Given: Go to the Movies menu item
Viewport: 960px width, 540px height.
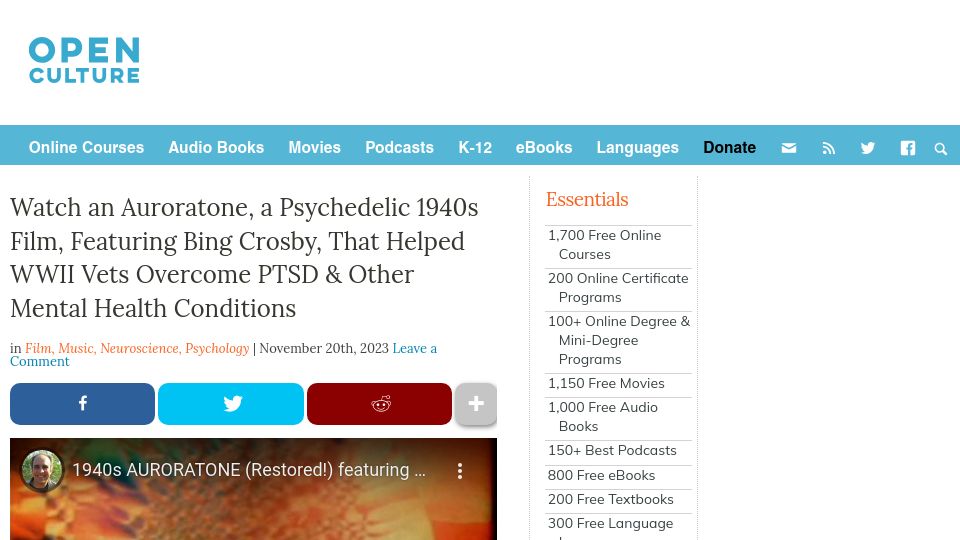Looking at the screenshot, I should point(314,148).
